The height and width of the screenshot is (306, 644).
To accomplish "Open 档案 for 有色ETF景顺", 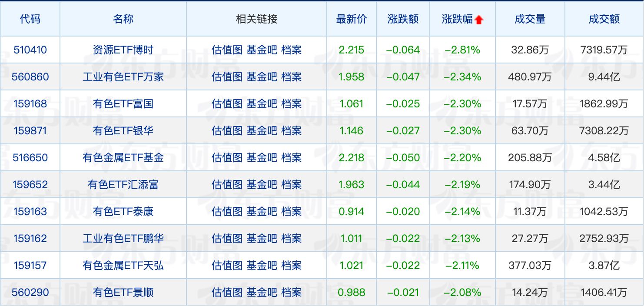I will click(x=291, y=293).
